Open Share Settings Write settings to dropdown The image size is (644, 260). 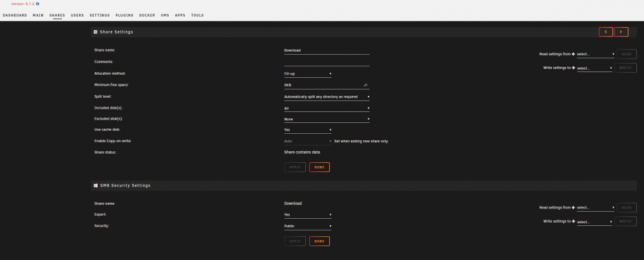[x=594, y=68]
